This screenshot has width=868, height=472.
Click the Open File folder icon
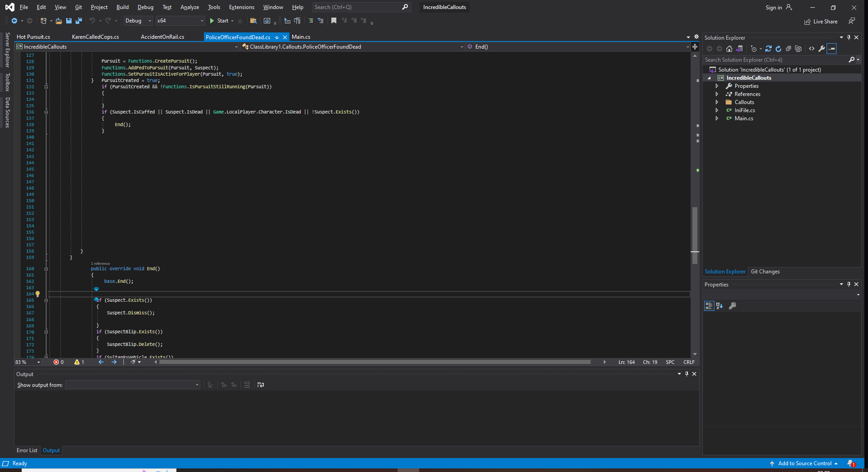pyautogui.click(x=59, y=21)
